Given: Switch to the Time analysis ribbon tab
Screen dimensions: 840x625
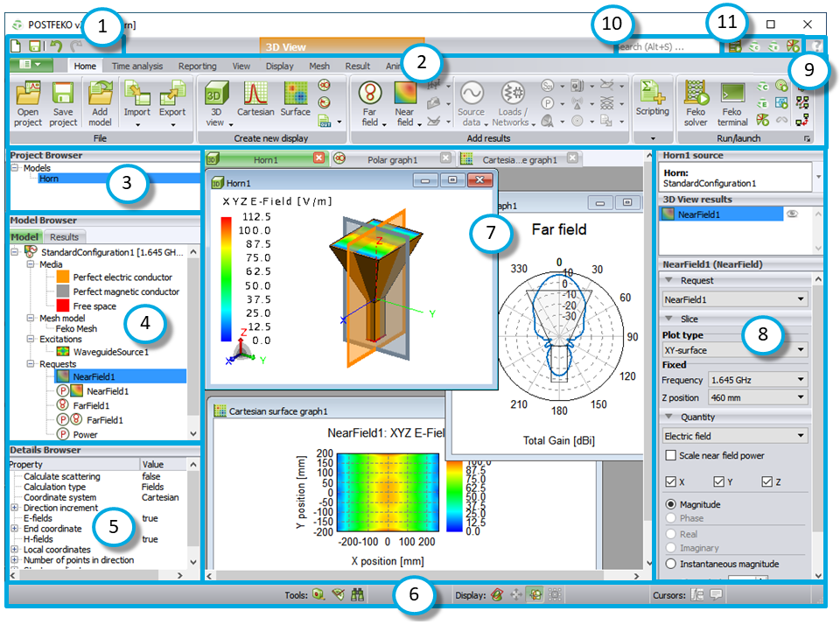Looking at the screenshot, I should (136, 66).
